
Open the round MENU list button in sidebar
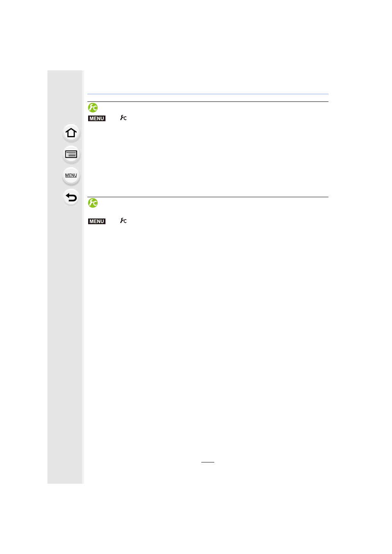(x=71, y=176)
